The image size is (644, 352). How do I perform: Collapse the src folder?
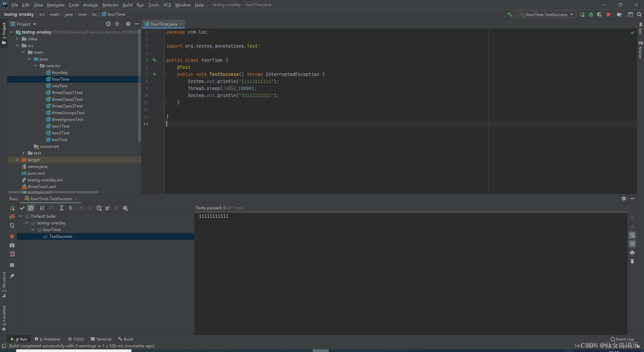pos(17,46)
